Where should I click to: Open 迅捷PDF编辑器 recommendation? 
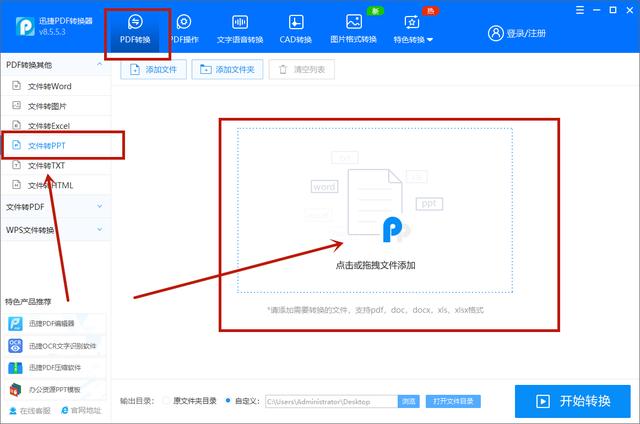56,324
